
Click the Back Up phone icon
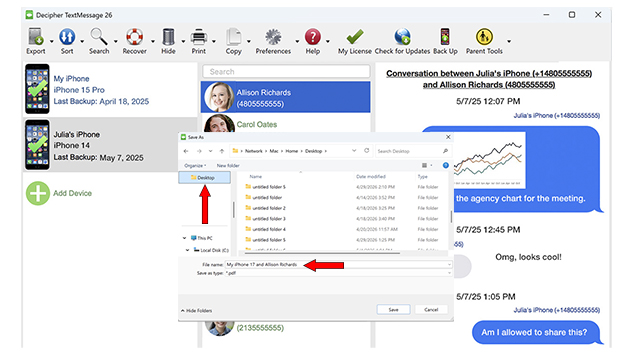[x=445, y=37]
